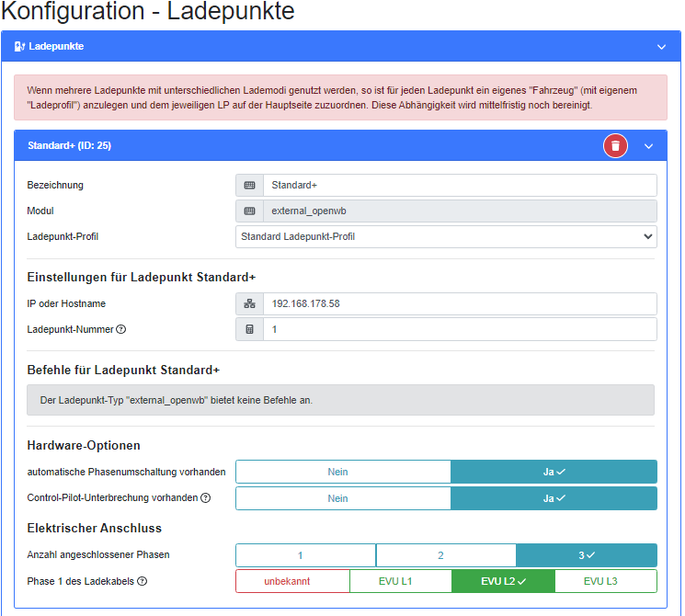
Task: Click the 'Konfiguration - Ladepunkte' page title
Action: pyautogui.click(x=148, y=10)
